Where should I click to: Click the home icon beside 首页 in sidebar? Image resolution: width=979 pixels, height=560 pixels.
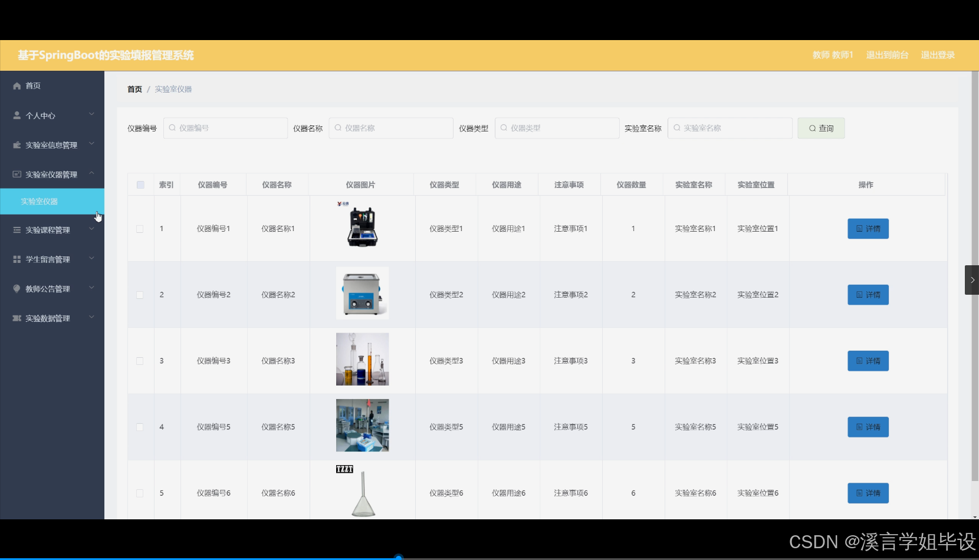17,86
